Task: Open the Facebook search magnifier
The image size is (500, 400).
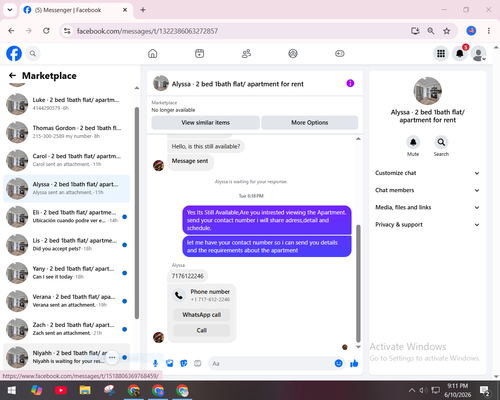Action: click(x=33, y=53)
